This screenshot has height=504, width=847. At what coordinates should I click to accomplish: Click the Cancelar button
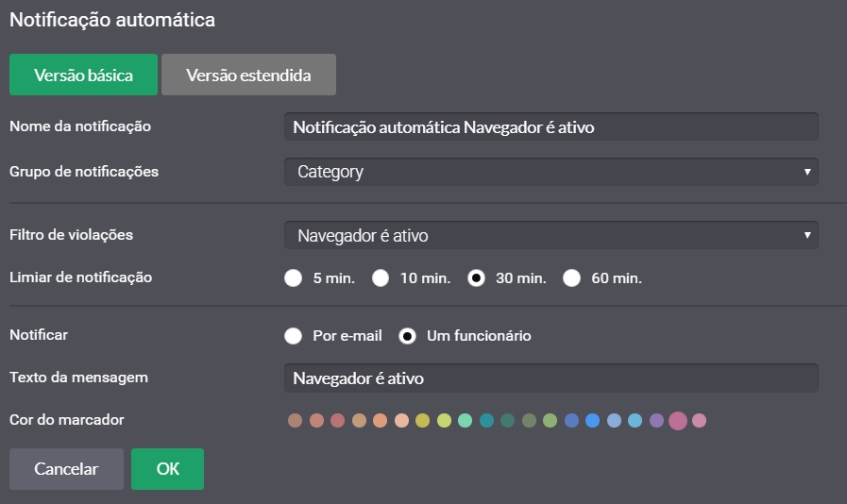tap(66, 469)
